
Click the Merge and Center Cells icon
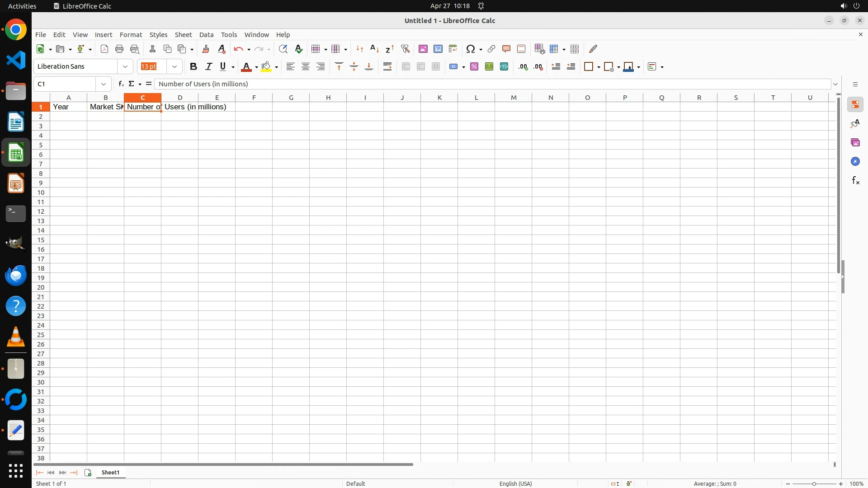point(406,67)
